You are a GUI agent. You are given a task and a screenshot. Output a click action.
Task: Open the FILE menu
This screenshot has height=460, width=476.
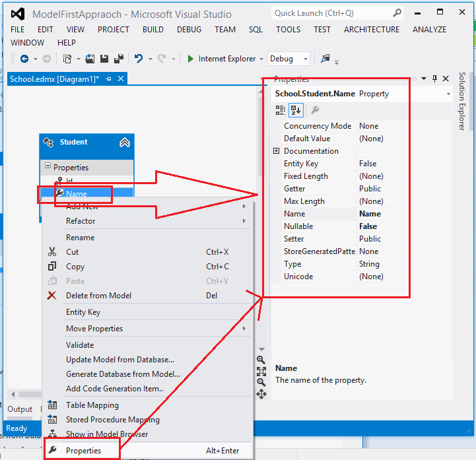(17, 30)
